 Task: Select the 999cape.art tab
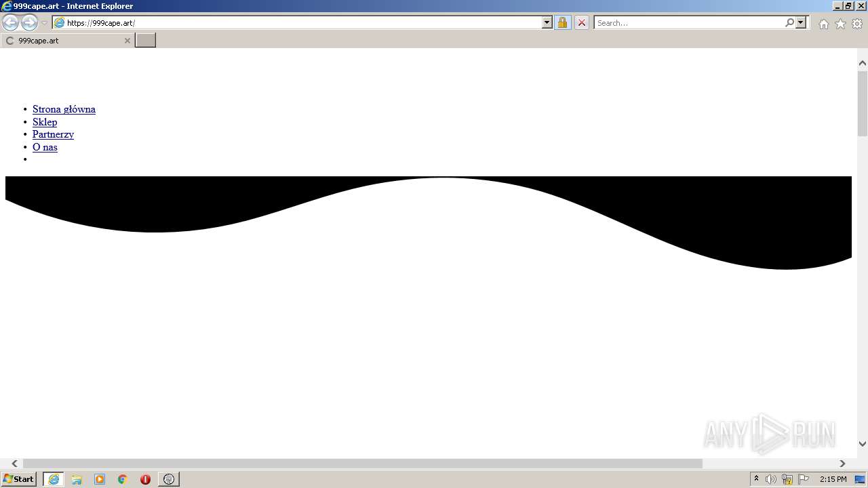[x=67, y=41]
